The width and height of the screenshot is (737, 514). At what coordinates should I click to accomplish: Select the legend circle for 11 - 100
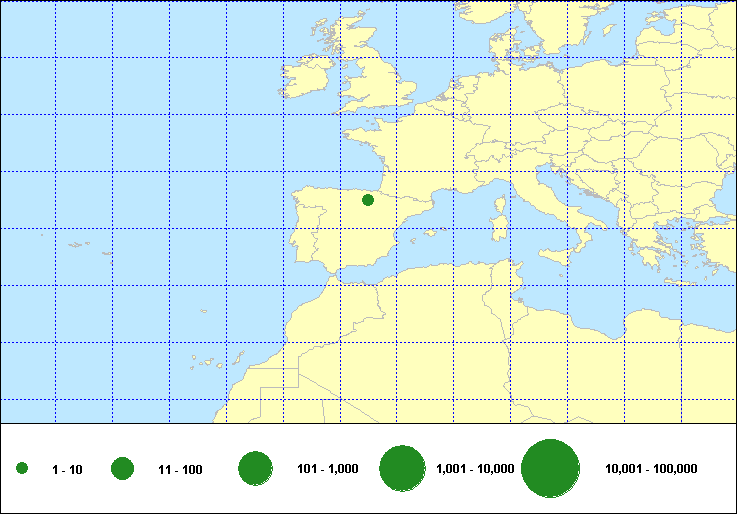[123, 469]
